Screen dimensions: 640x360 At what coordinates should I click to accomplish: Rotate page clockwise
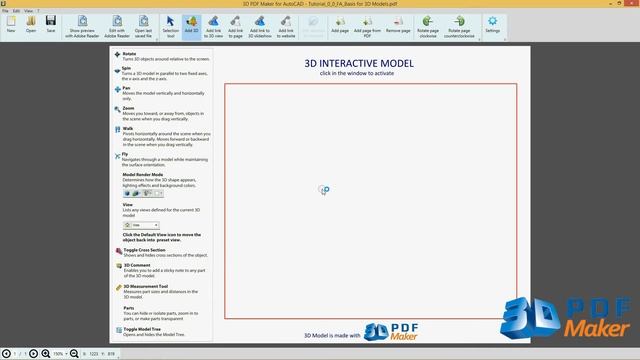click(x=428, y=27)
